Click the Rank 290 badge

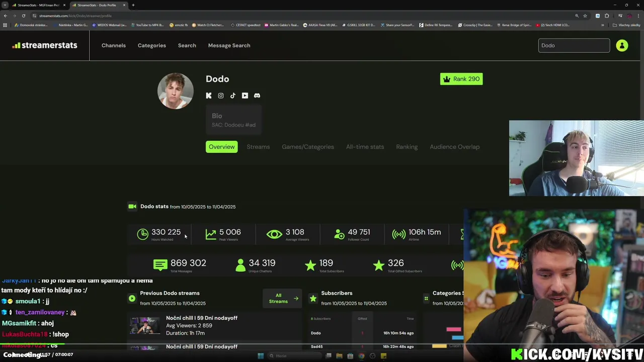(461, 79)
